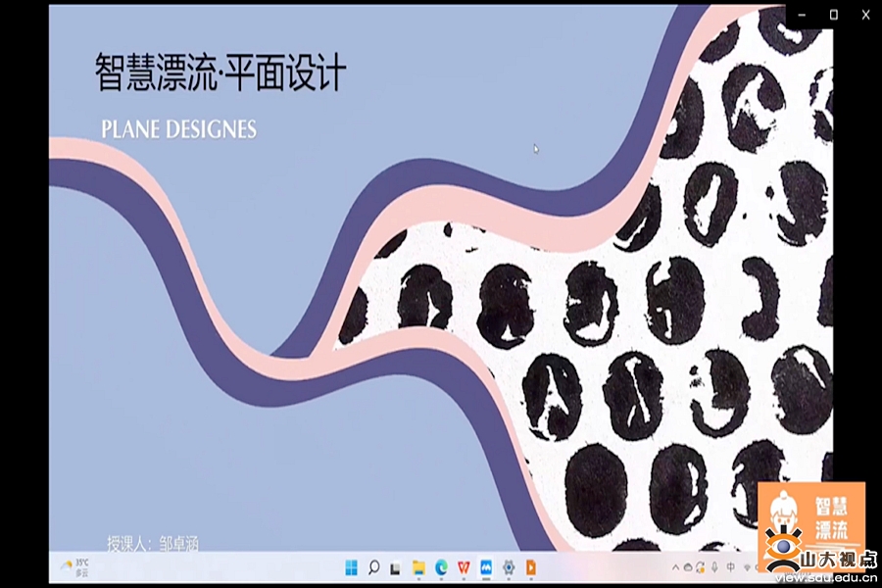The height and width of the screenshot is (588, 882).
Task: Open the weather widget showing 35°C
Action: 75,567
